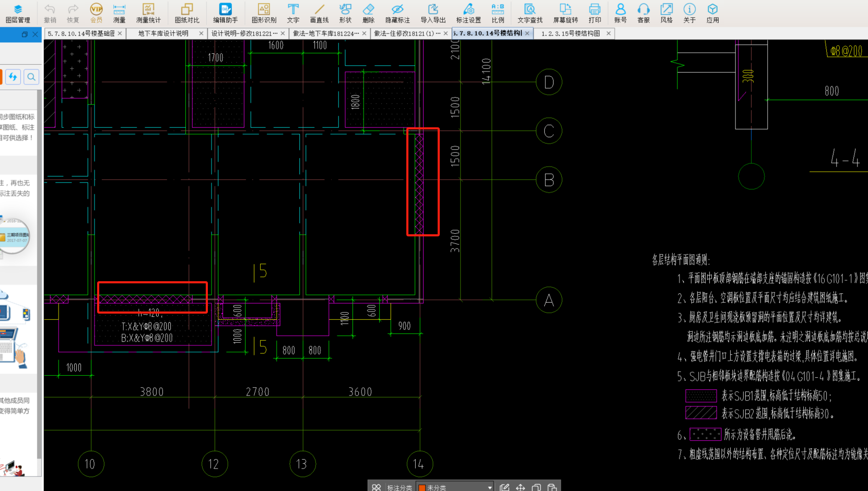
Task: Open the 未分类 annotation category dropdown
Action: pos(455,487)
